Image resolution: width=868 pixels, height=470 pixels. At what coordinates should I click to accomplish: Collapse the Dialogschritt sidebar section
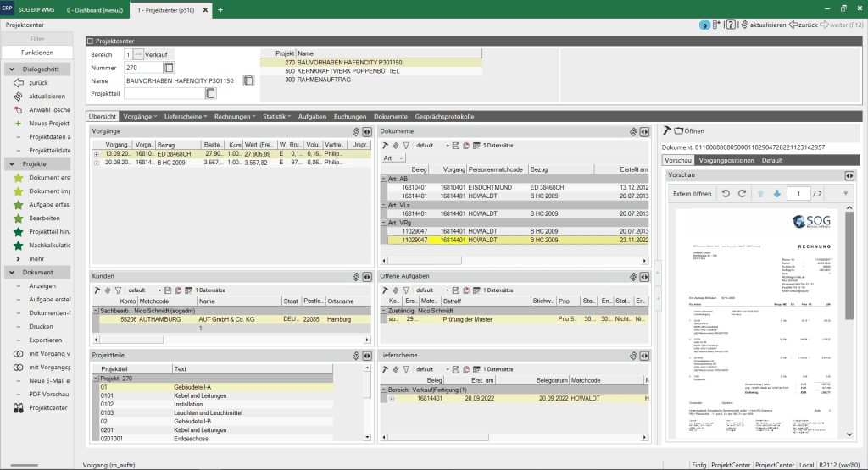coord(12,69)
